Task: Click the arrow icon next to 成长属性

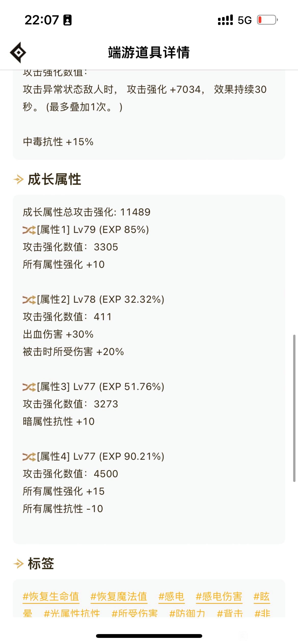Action: (18, 179)
